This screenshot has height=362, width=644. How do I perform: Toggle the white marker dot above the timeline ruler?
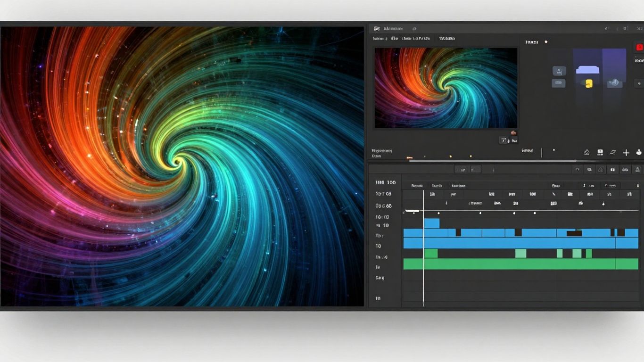coord(480,213)
